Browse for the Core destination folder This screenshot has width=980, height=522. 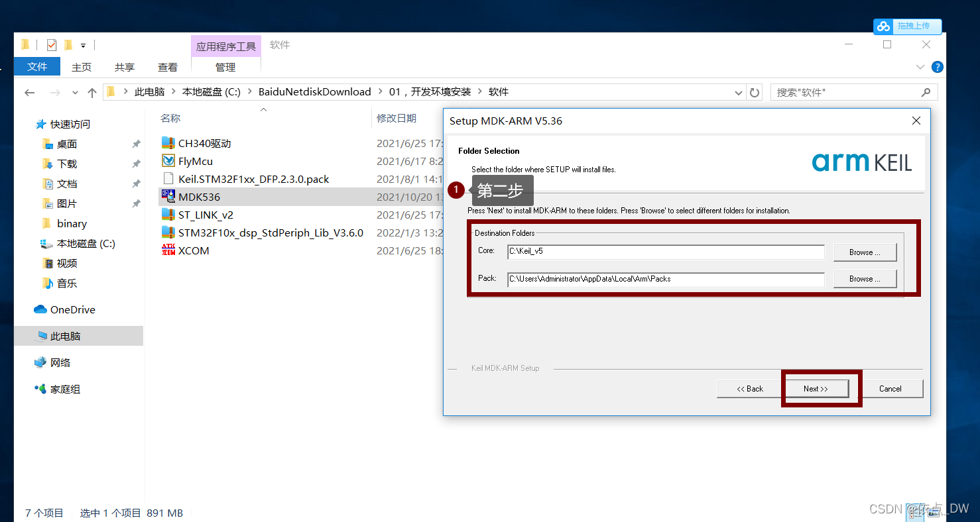coord(865,252)
